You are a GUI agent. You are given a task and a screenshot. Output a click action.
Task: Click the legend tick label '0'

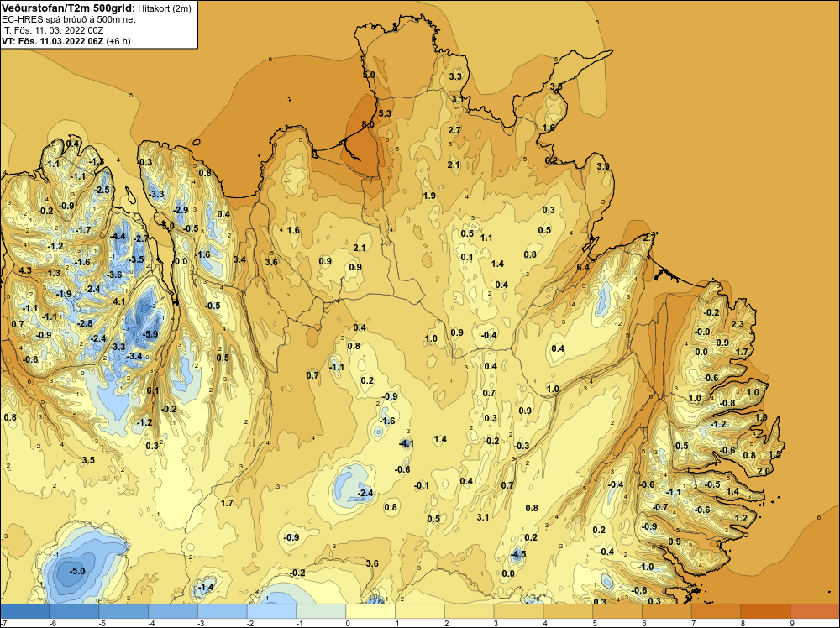coord(348,623)
